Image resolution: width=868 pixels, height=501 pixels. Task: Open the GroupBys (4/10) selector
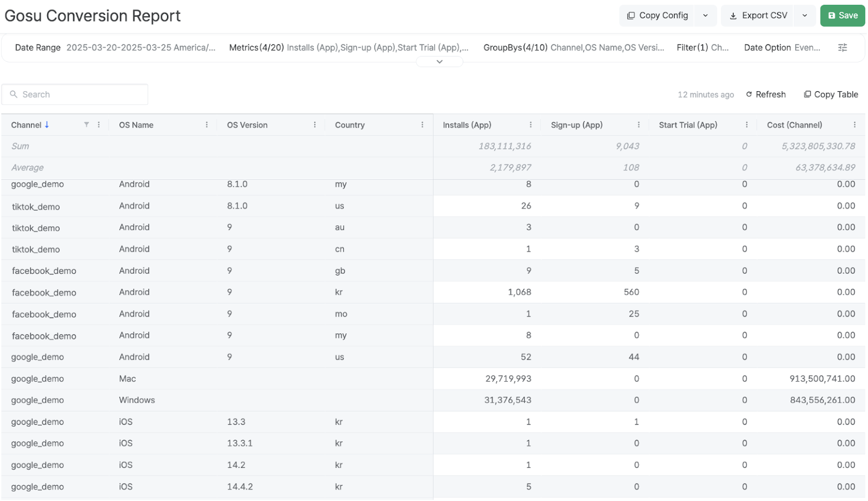(573, 48)
